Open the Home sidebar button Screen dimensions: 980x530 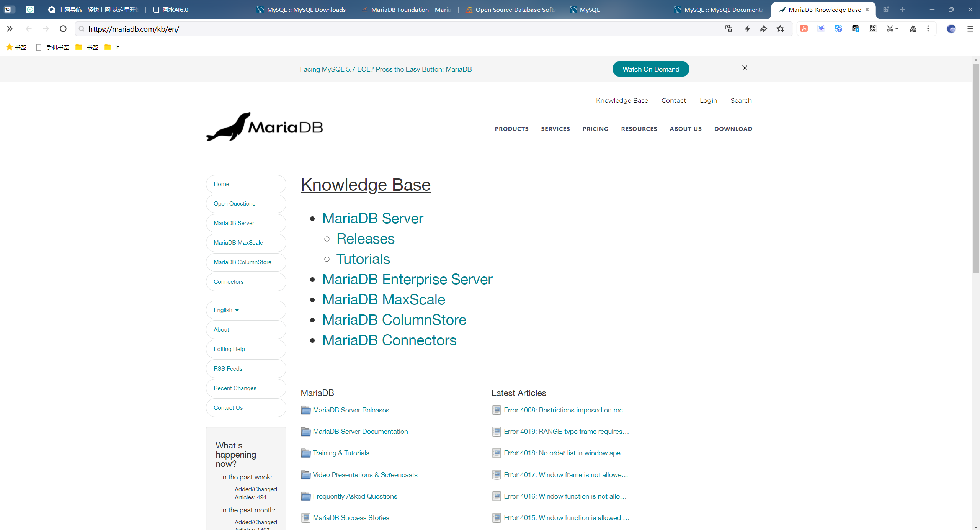pyautogui.click(x=246, y=184)
